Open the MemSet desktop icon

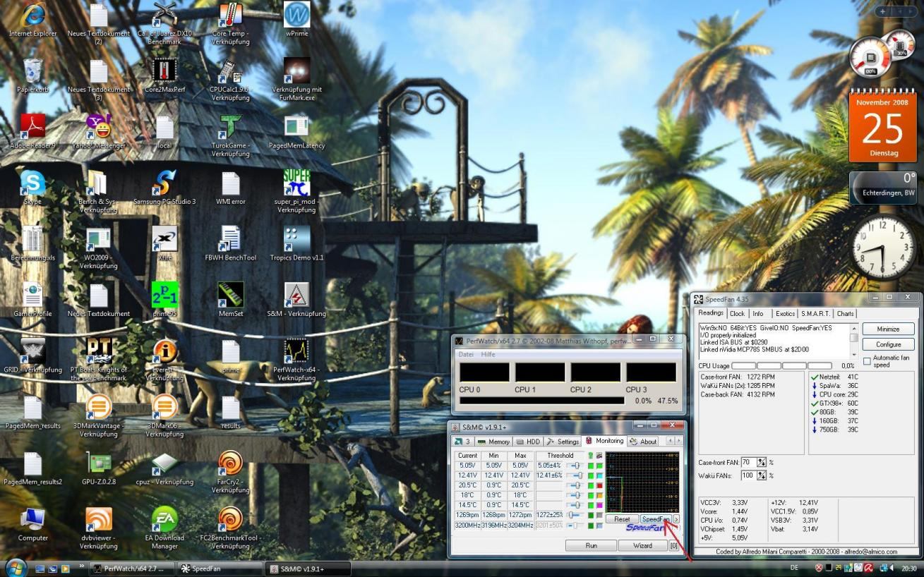230,299
